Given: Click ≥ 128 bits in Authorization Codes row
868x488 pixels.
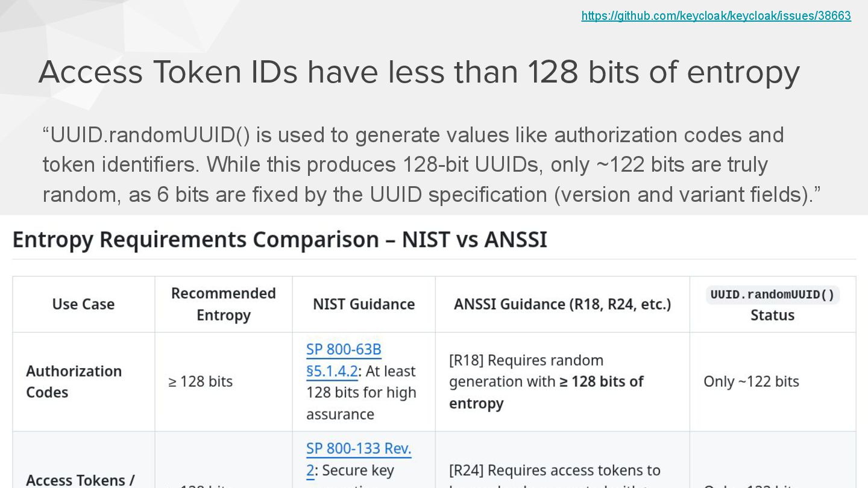Looking at the screenshot, I should [200, 381].
